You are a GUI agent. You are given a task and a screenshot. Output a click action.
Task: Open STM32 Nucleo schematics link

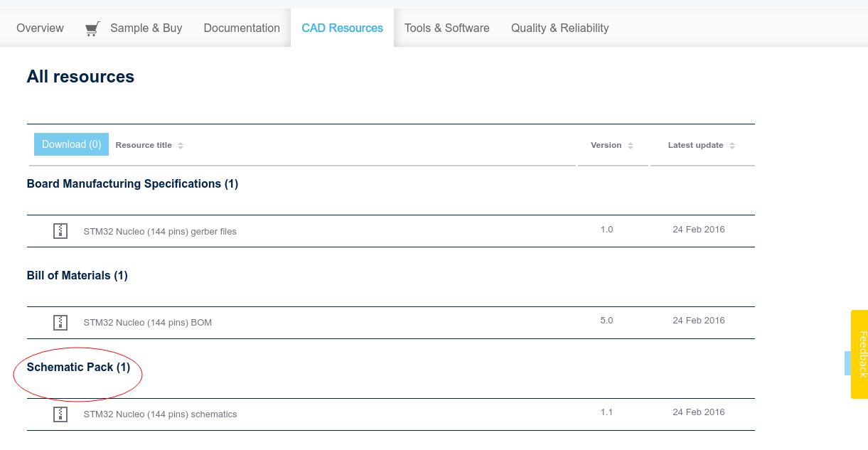[x=160, y=414]
